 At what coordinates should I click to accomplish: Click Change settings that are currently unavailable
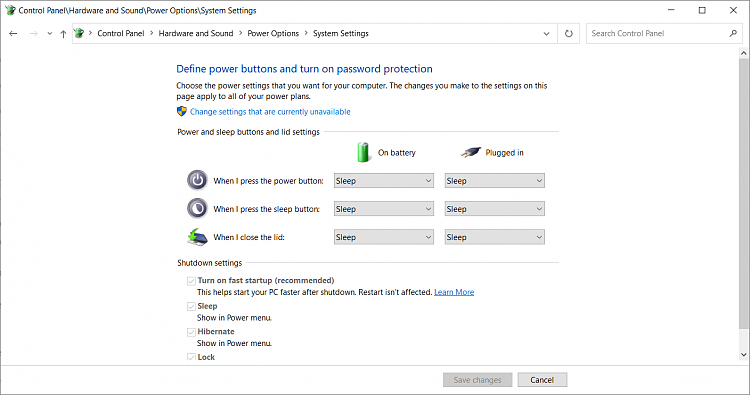270,111
